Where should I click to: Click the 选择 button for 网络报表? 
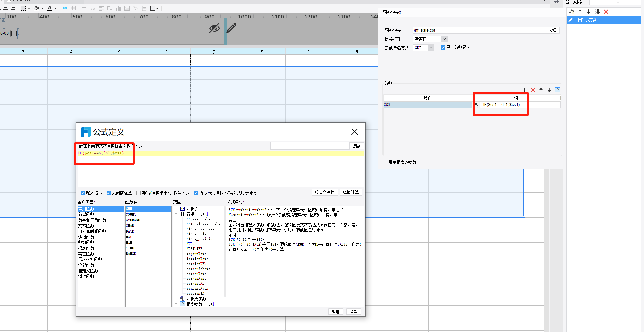[x=552, y=30]
